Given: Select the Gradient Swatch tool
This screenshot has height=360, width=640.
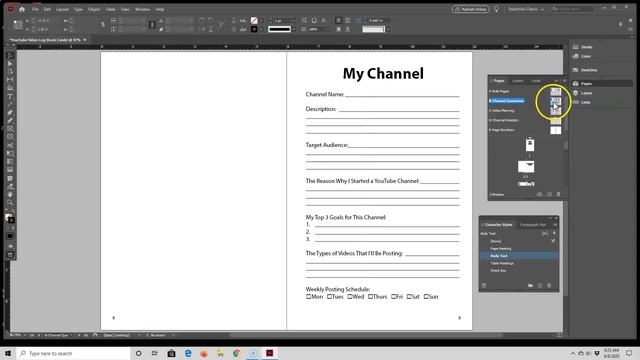Looking at the screenshot, I should (x=10, y=162).
